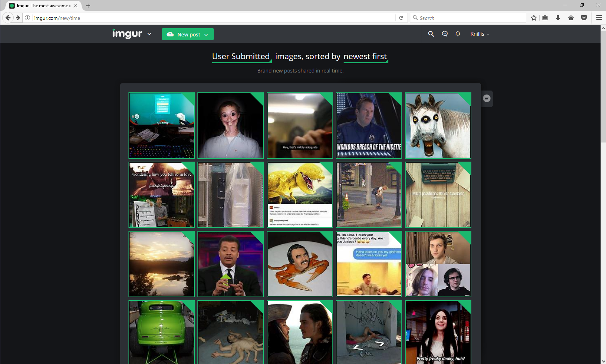Click the Imgur search magnifier icon
Viewport: 606px width, 364px height.
pyautogui.click(x=431, y=34)
